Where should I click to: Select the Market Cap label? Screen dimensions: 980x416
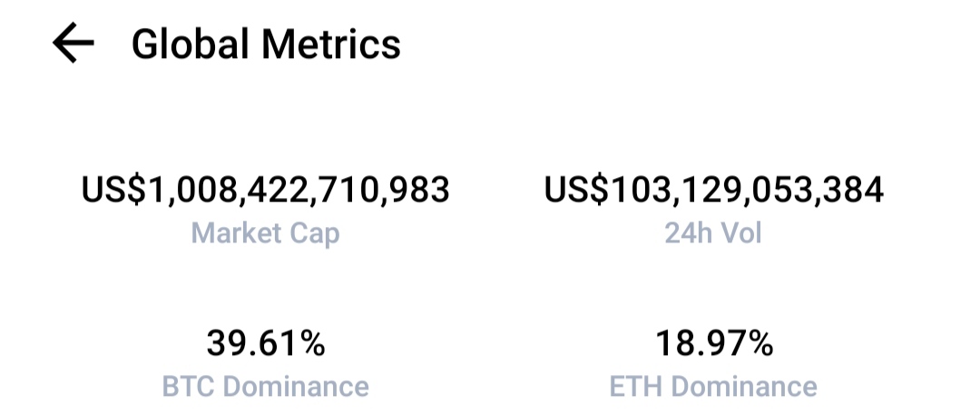266,233
